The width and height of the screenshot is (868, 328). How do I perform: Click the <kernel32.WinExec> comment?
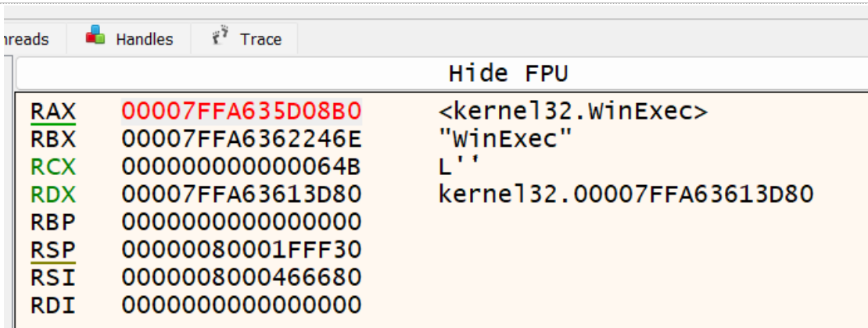coord(573,112)
